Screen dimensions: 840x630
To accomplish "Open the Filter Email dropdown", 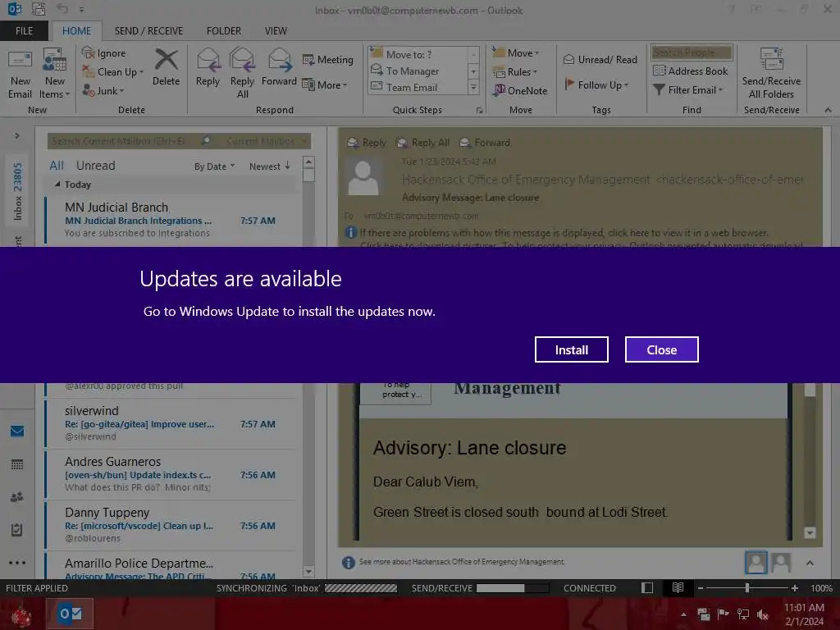I will (x=688, y=90).
